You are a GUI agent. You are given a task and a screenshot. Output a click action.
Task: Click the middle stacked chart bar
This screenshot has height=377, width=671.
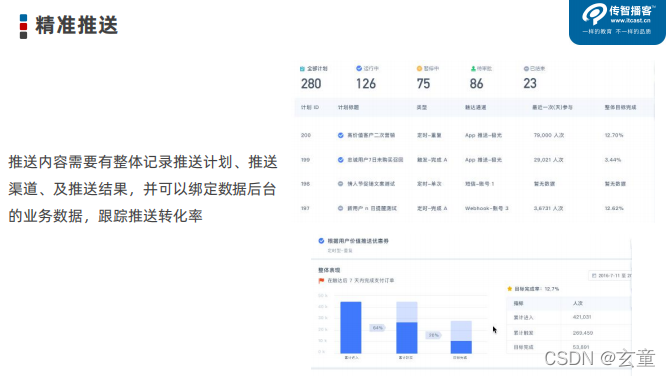pos(407,327)
